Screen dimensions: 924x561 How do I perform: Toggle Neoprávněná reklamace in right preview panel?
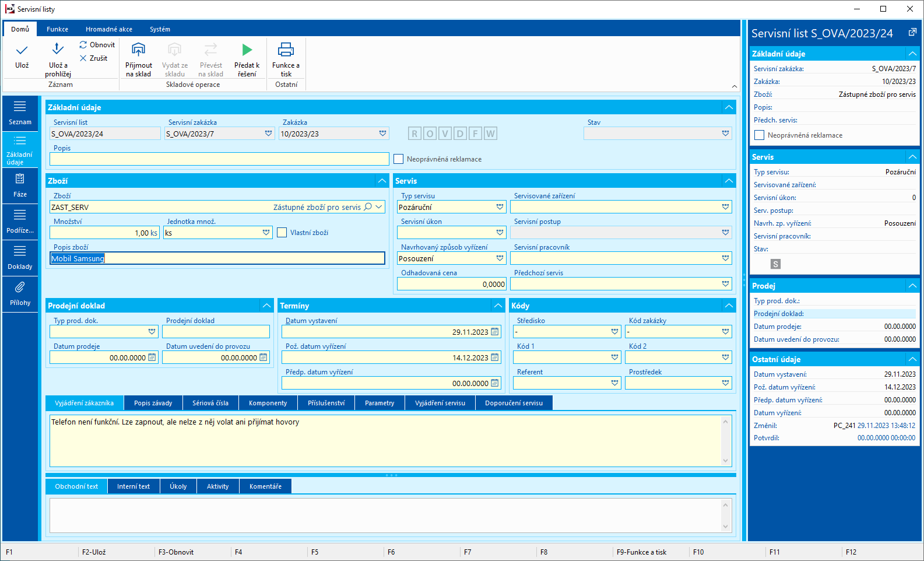tap(759, 135)
